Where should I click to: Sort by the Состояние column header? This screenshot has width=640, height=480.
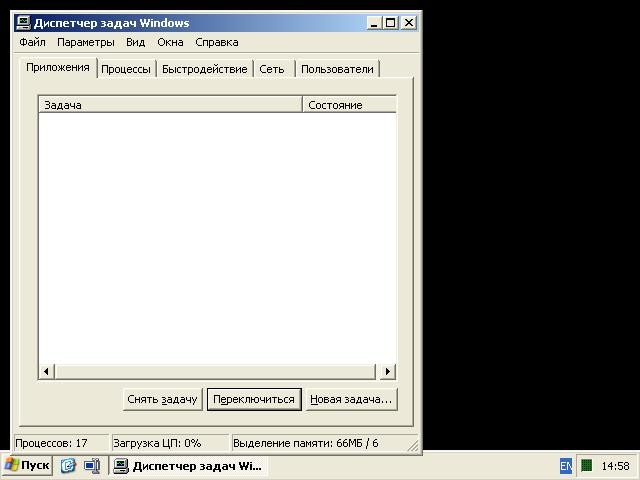[349, 104]
